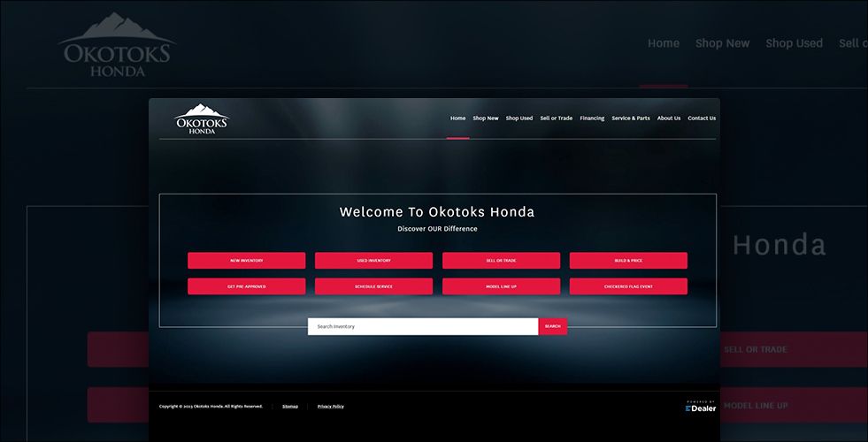Select Home in the enlarged background navigation
Image resolution: width=868 pixels, height=442 pixels.
664,43
